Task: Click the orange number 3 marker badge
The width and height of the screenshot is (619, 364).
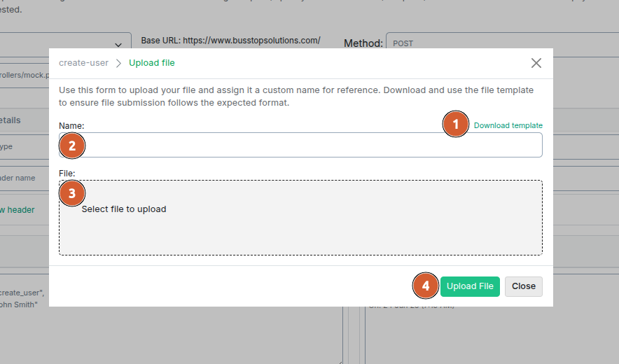Action: [x=72, y=192]
